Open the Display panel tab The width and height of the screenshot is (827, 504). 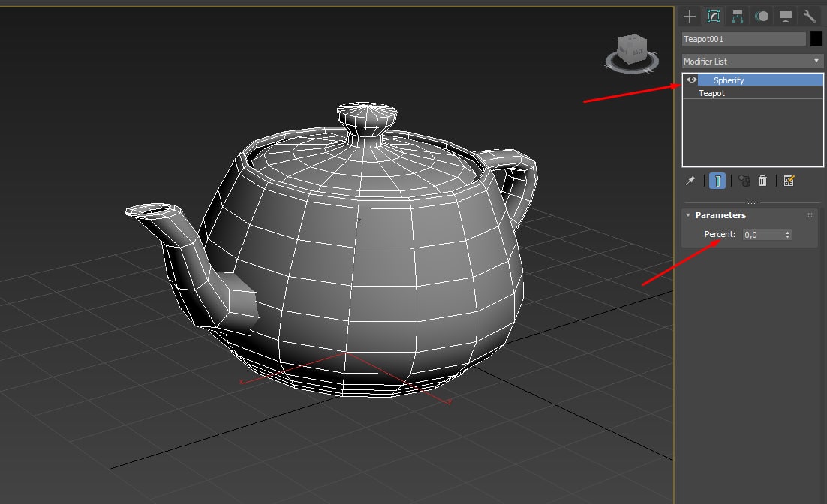785,16
